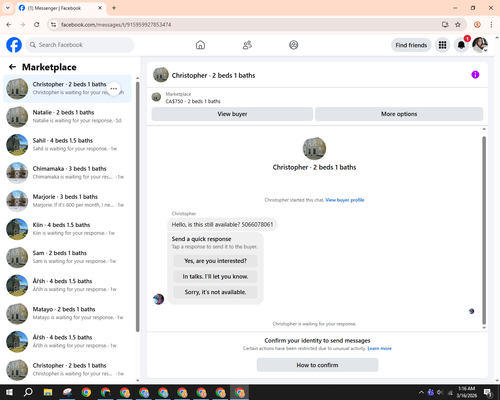The image size is (500, 400).
Task: Show hidden system tray icons
Action: (x=421, y=392)
